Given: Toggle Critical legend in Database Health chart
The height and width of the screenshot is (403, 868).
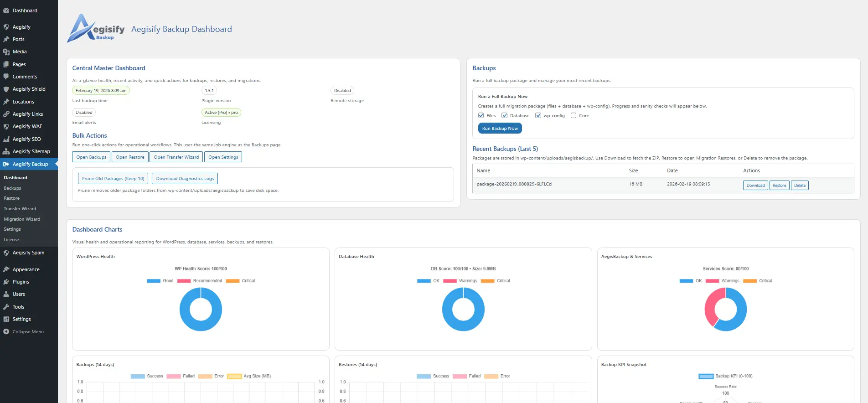Looking at the screenshot, I should [495, 281].
